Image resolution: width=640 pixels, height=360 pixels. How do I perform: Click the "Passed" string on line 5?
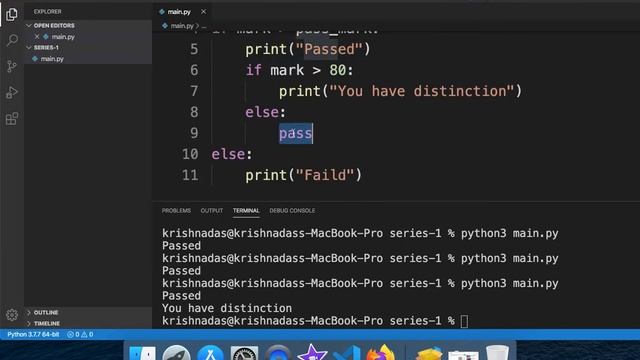click(x=329, y=49)
